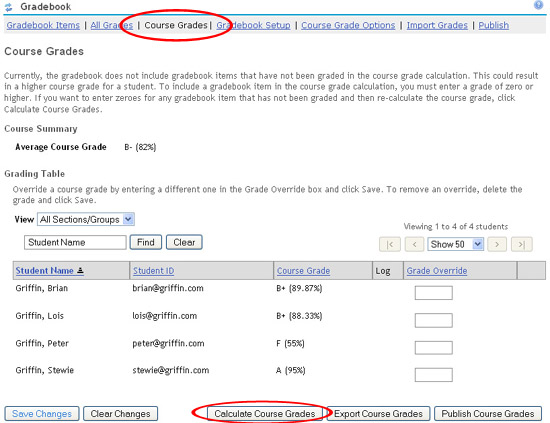Click Grade Override box for Griffin, Stewie
Image resolution: width=550 pixels, height=423 pixels.
tap(434, 375)
